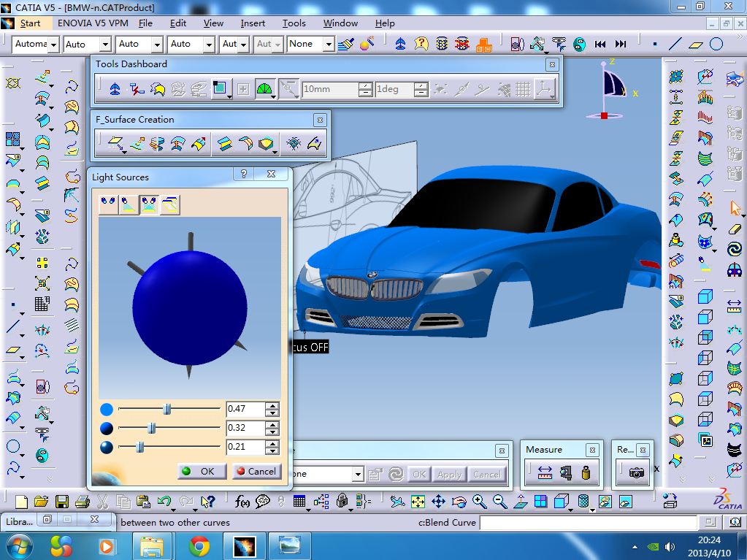Select the Rotate view tool
Screen dimensions: 747x560
[x=459, y=502]
